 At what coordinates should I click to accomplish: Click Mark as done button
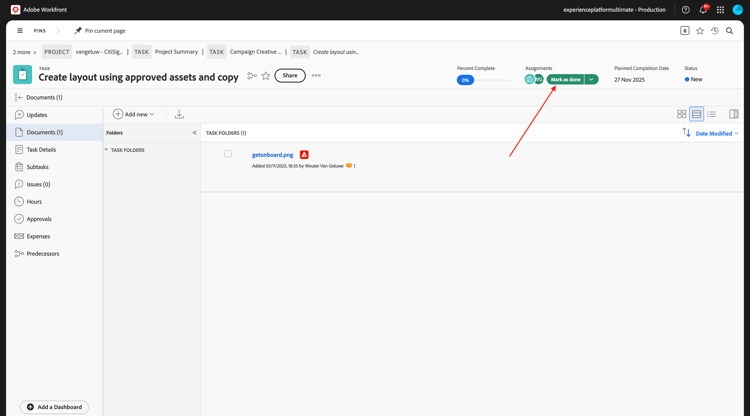(565, 79)
